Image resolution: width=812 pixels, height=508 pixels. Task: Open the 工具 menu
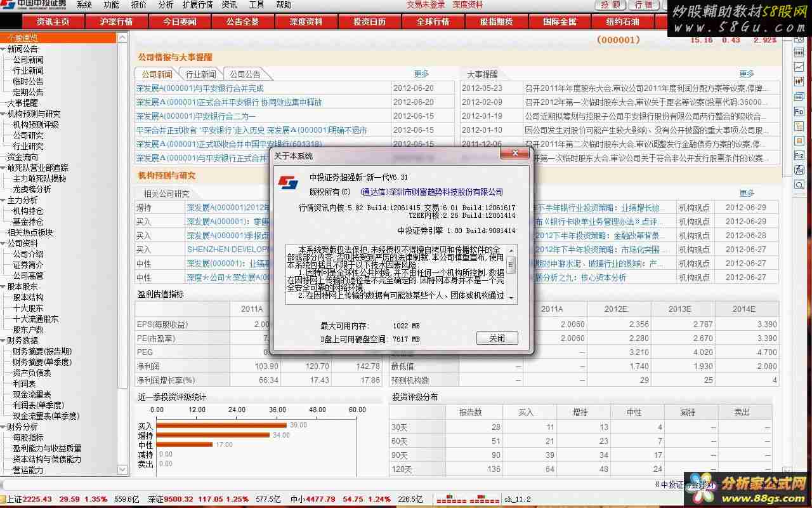[256, 5]
